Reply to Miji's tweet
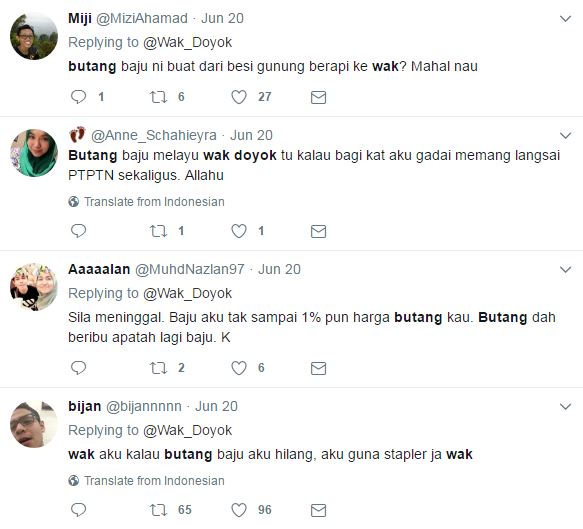This screenshot has height=529, width=583. pyautogui.click(x=78, y=97)
